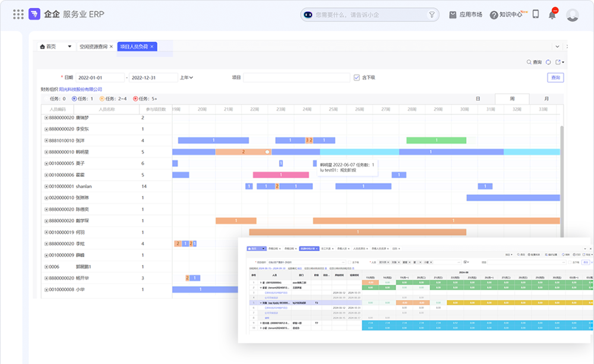The image size is (594, 364).
Task: Click the export share icon
Action: (558, 62)
